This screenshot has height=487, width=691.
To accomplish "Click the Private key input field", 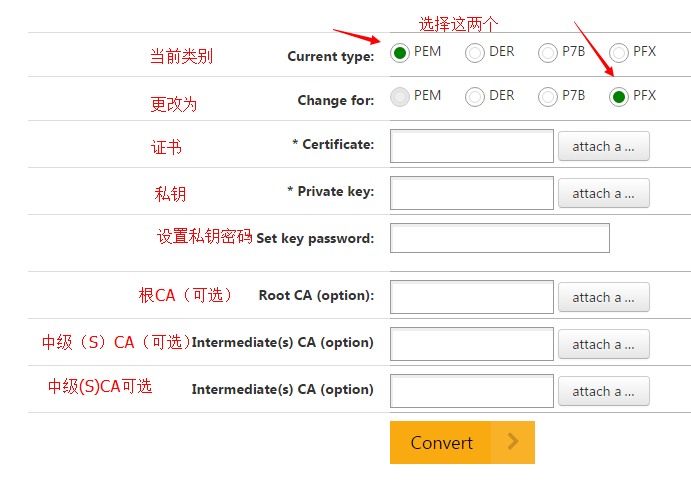I will (471, 193).
